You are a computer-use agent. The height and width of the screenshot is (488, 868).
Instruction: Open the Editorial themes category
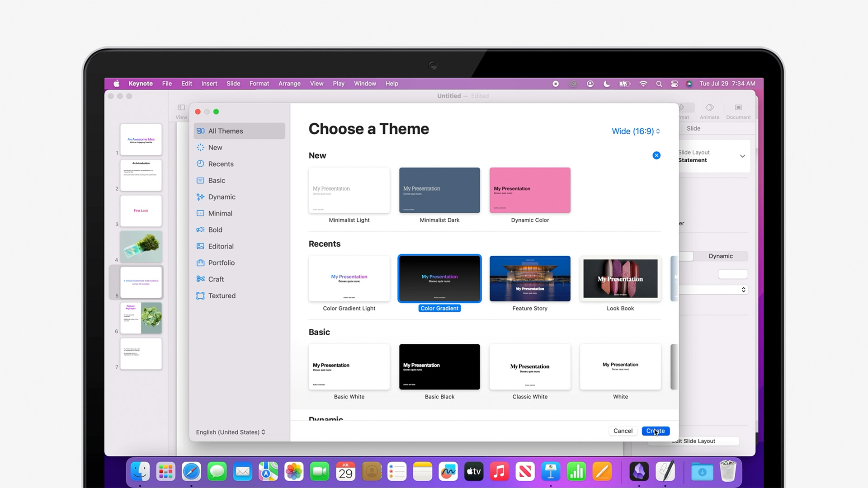tap(221, 246)
